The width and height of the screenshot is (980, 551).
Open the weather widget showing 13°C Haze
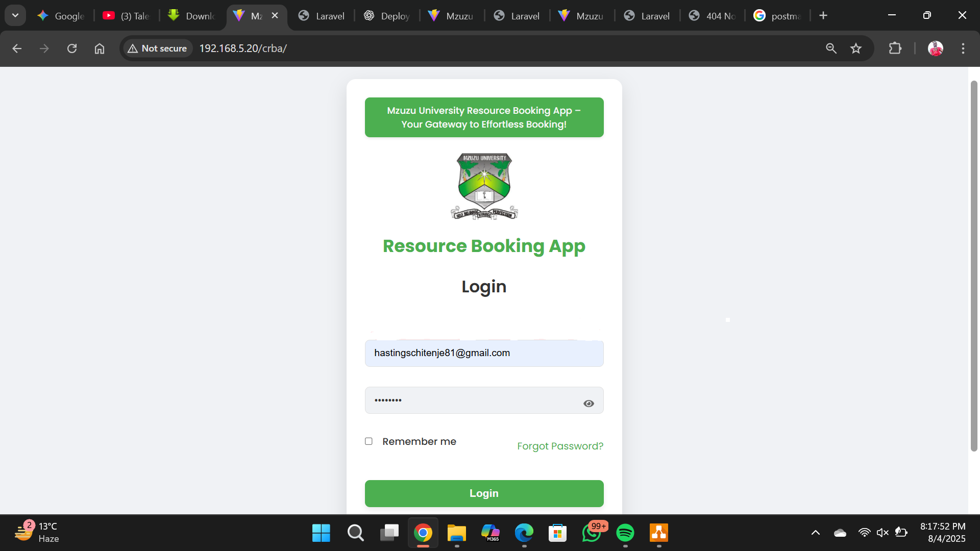(x=37, y=532)
